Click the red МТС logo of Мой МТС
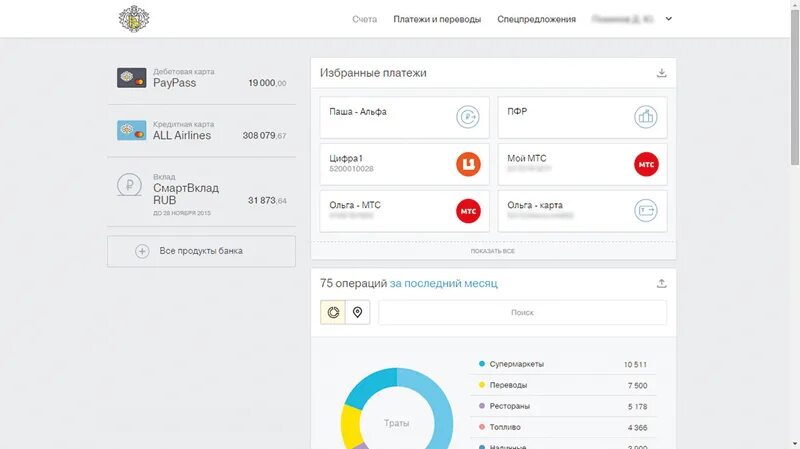Screen dimensions: 800x449 tap(646, 164)
